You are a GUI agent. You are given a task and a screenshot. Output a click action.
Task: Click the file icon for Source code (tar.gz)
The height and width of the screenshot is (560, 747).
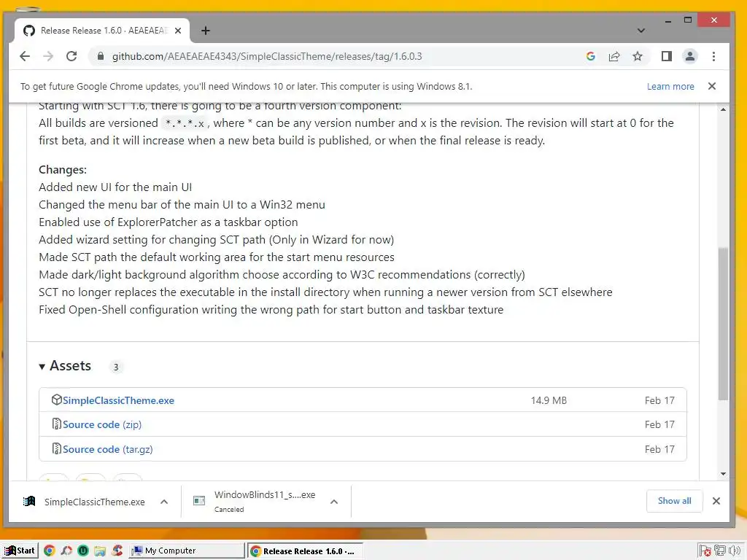56,448
